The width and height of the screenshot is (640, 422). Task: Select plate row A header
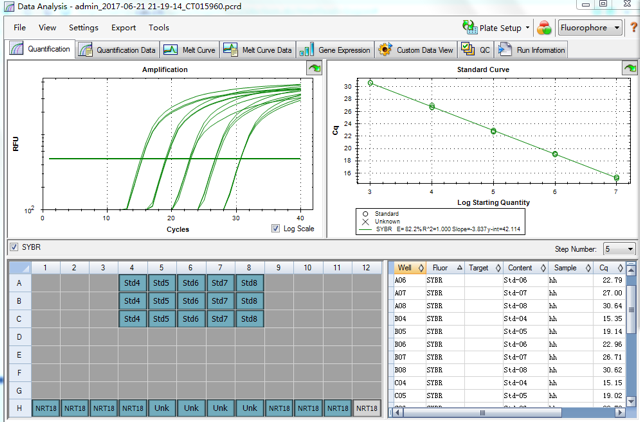click(19, 283)
